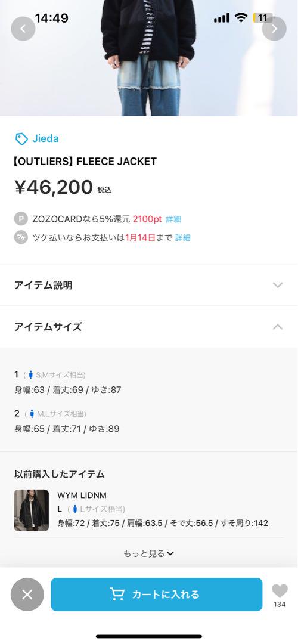298x644 pixels.
Task: Tap the shopping cart icon
Action: point(117,595)
